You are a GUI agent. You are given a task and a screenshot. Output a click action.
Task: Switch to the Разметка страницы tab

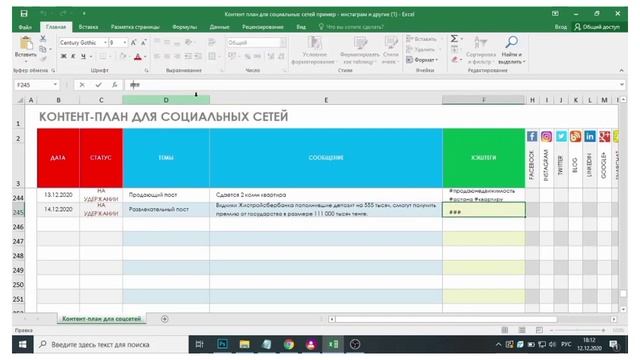point(135,27)
